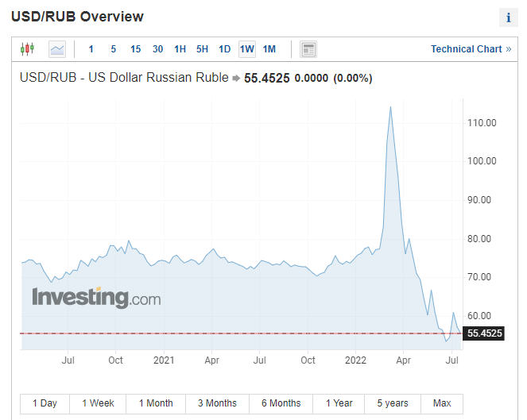Image resolution: width=527 pixels, height=420 pixels.
Task: Select the 5-minute interval
Action: click(x=113, y=49)
